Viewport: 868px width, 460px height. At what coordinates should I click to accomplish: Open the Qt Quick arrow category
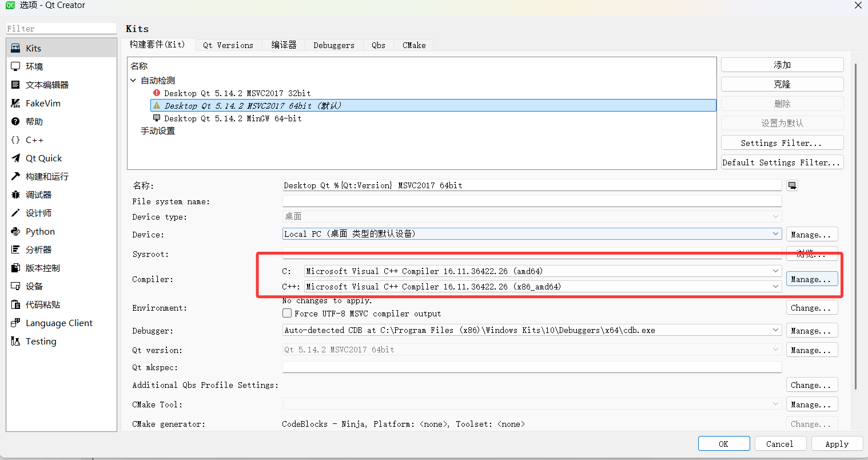[15, 158]
